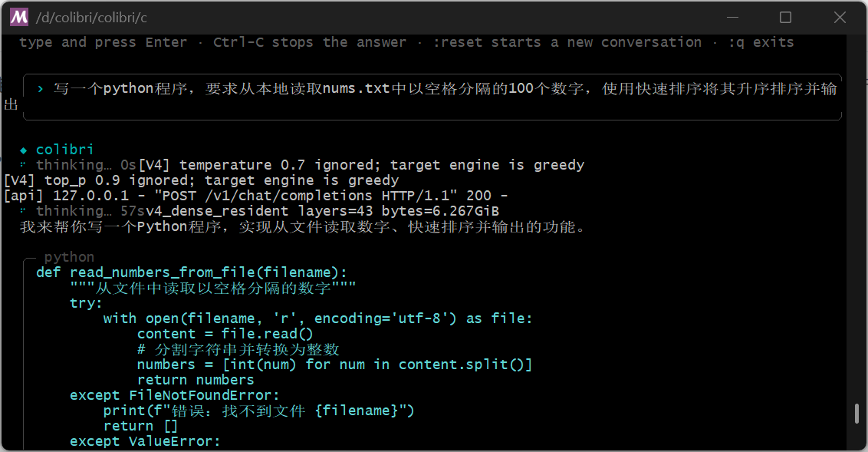
Task: Maximize the terminal window
Action: [x=785, y=17]
